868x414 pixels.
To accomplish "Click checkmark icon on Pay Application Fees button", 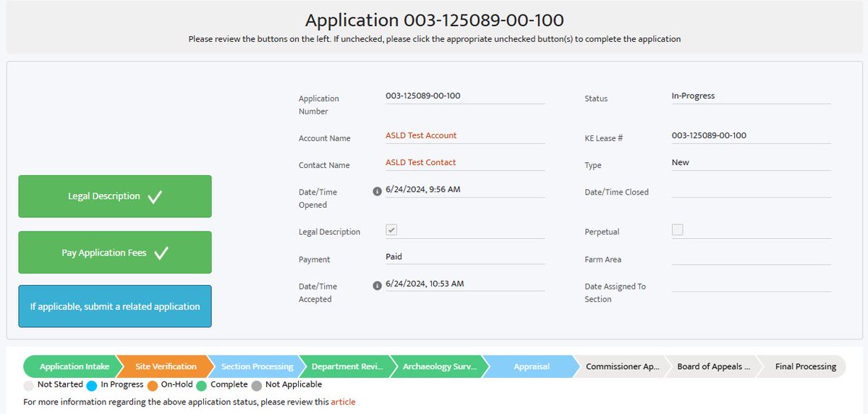I will (161, 253).
